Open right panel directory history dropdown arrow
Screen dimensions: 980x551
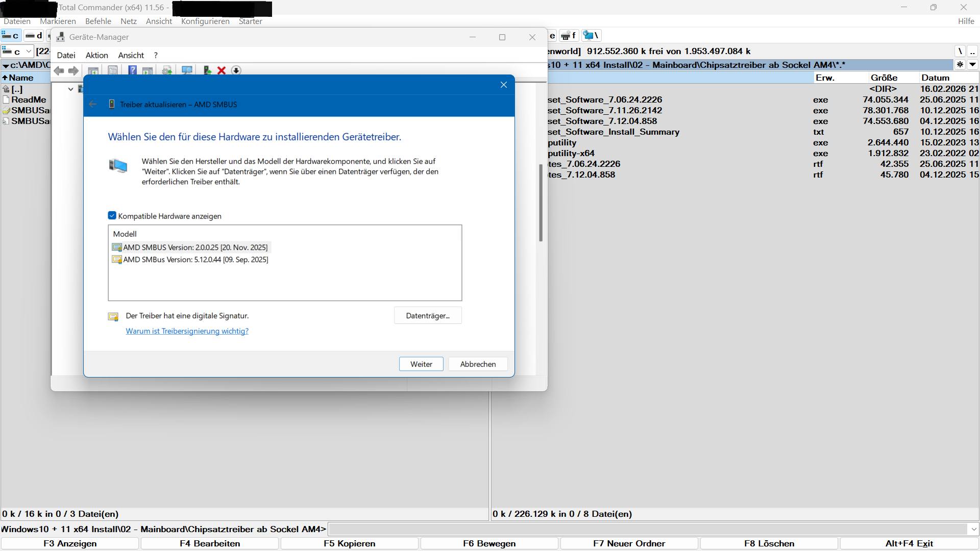click(x=973, y=65)
